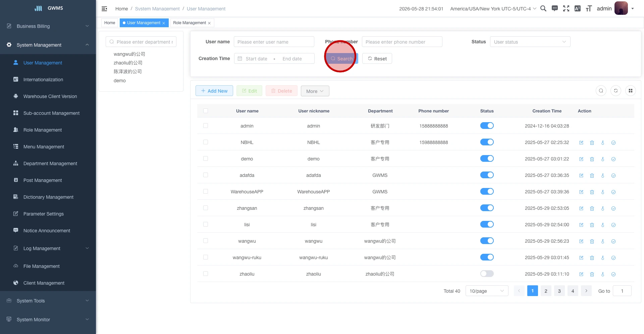
Task: Switch to the Home tab
Action: [110, 23]
